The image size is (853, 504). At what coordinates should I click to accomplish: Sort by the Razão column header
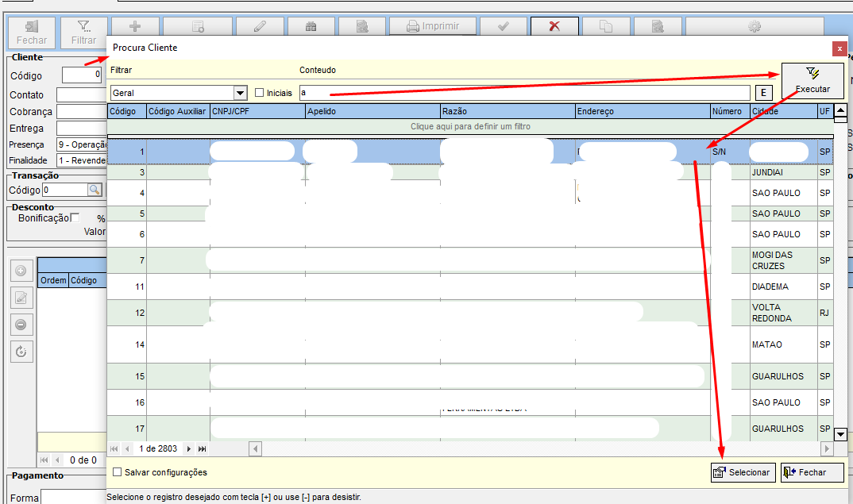click(x=507, y=112)
